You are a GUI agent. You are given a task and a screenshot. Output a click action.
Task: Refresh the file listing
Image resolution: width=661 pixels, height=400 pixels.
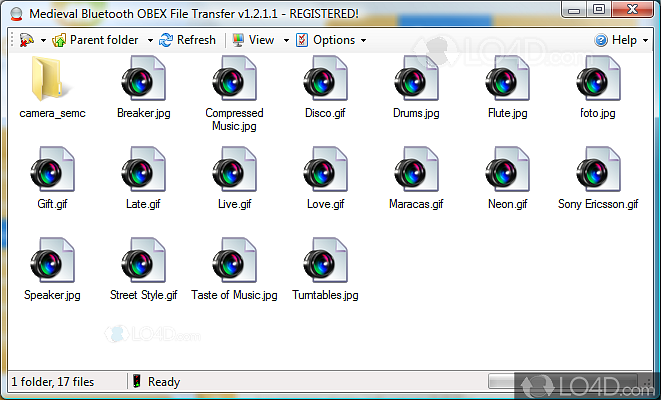tap(187, 40)
